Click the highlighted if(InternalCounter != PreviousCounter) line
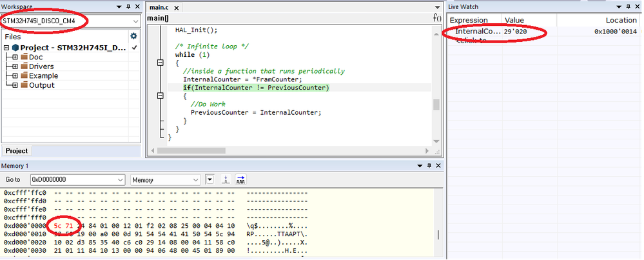This screenshot has width=644, height=260. pos(257,88)
